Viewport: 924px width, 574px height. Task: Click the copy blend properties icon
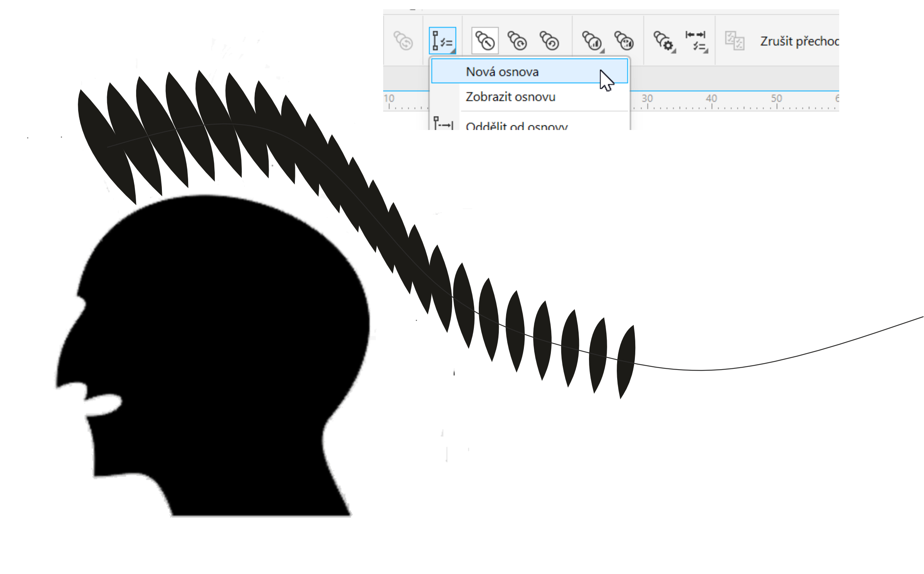(734, 41)
